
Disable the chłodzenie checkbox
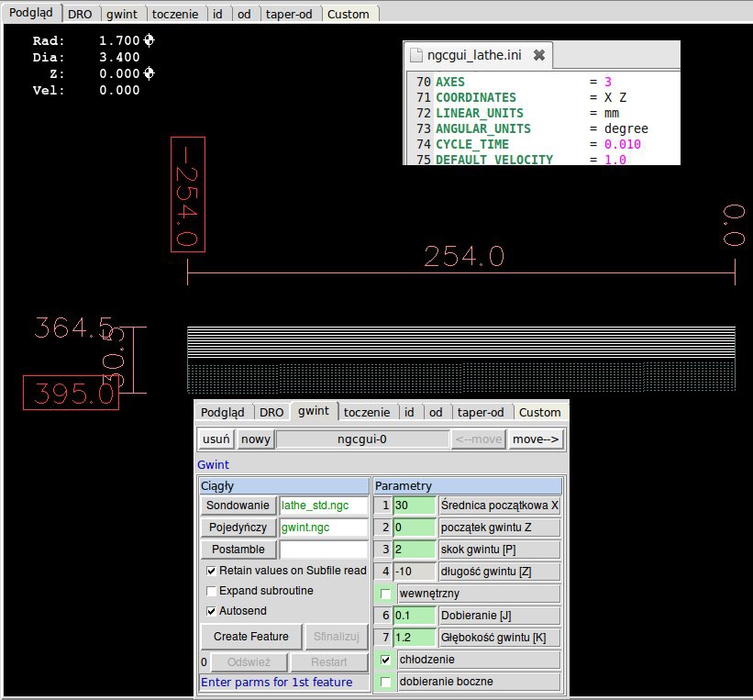pos(385,660)
